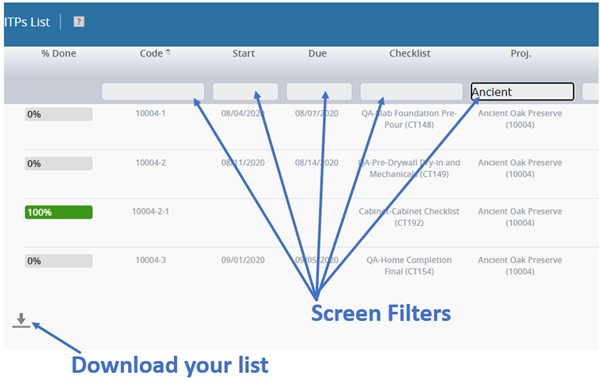The image size is (600, 382).
Task: Click Ancient Oak Preserve in row 10004-3
Action: click(x=520, y=266)
